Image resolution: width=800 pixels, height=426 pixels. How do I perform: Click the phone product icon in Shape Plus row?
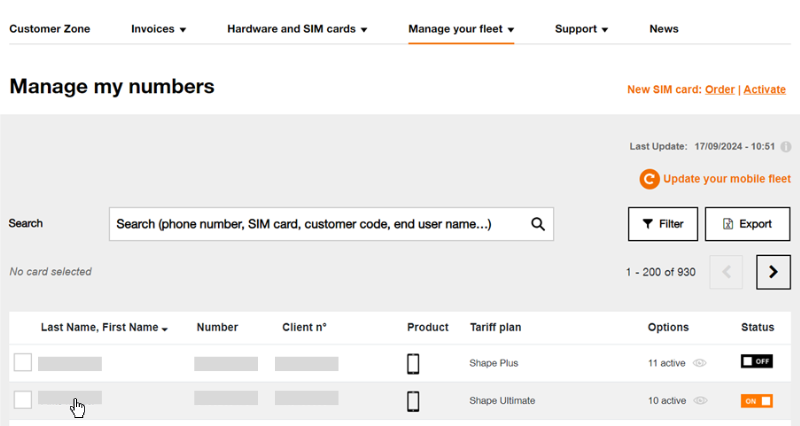[x=413, y=364]
